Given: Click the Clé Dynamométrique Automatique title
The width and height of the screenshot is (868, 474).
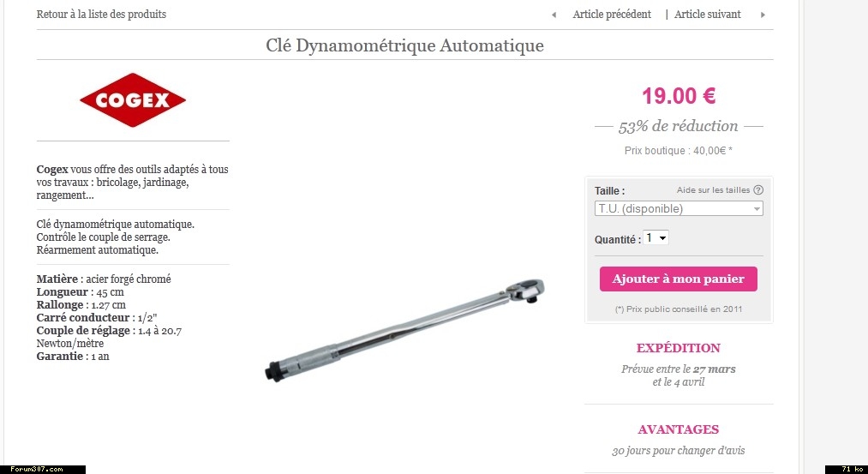Looking at the screenshot, I should click(x=404, y=45).
